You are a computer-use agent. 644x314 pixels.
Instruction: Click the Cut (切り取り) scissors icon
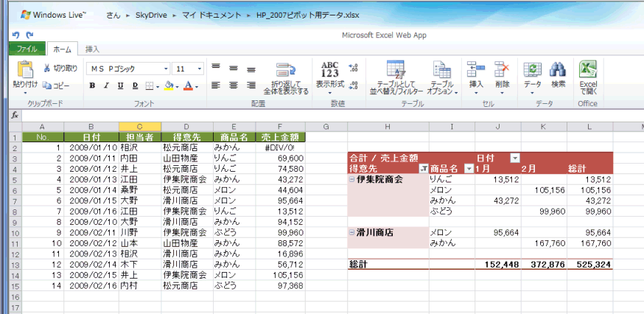coord(48,69)
